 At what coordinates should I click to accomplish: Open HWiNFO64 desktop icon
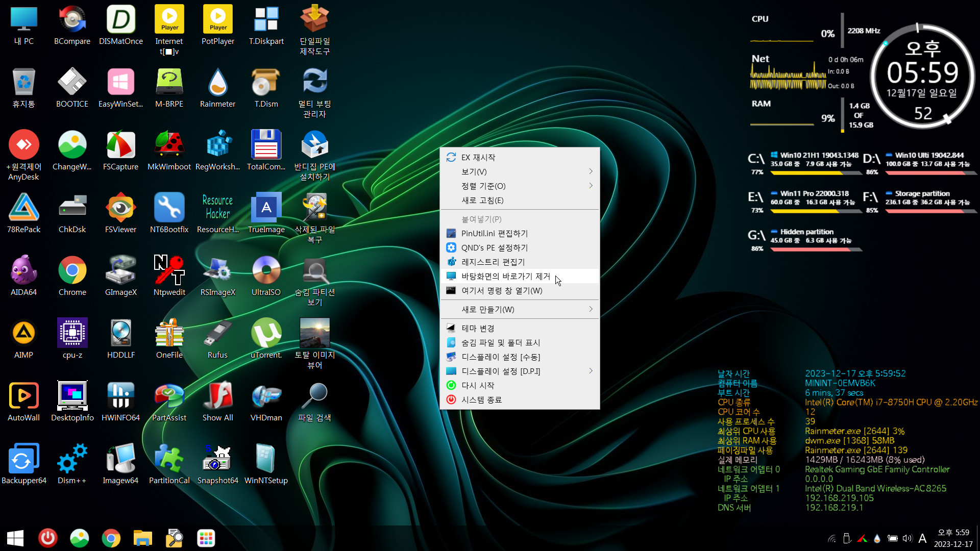pyautogui.click(x=121, y=402)
